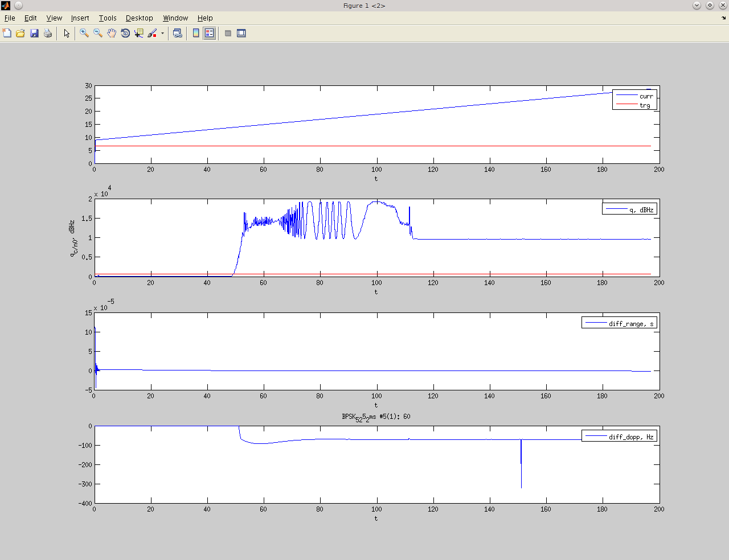Toggle the Insert Legend button off
The height and width of the screenshot is (560, 729).
click(210, 34)
